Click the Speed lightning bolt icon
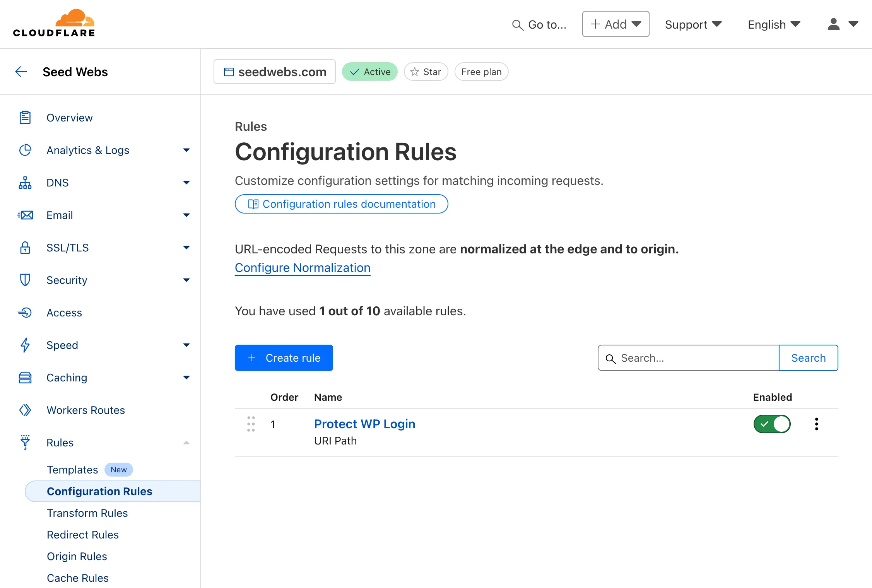 point(26,345)
